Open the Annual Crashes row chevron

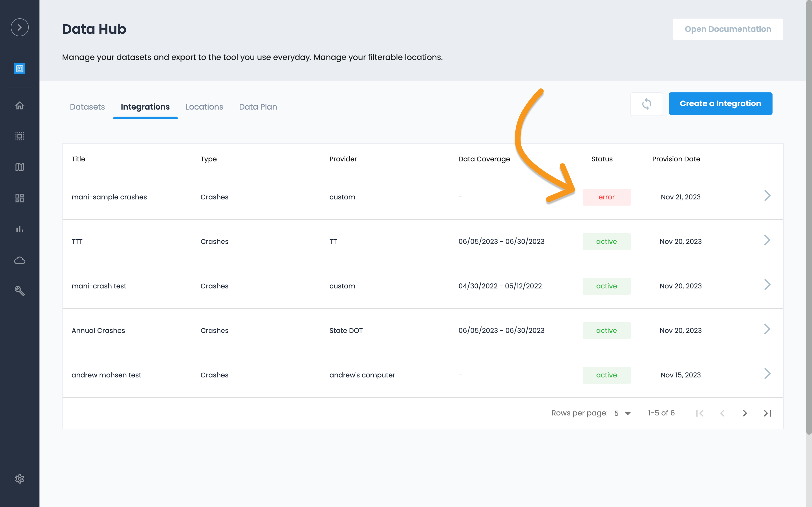coord(767,329)
